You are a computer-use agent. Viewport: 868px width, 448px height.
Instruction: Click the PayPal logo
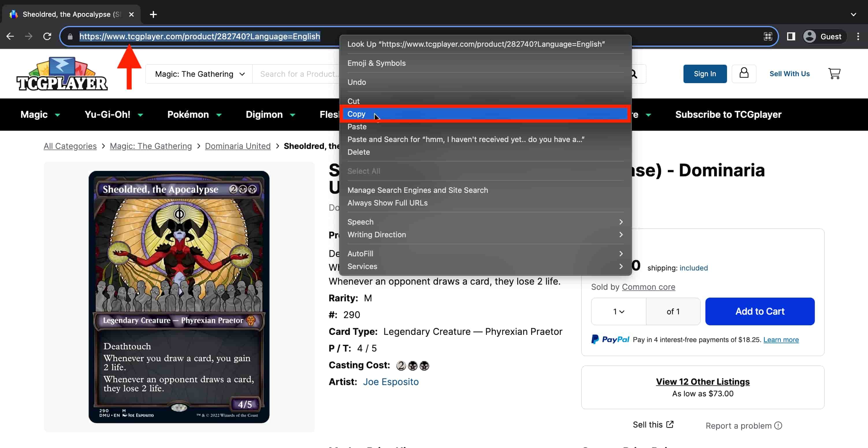[610, 339]
